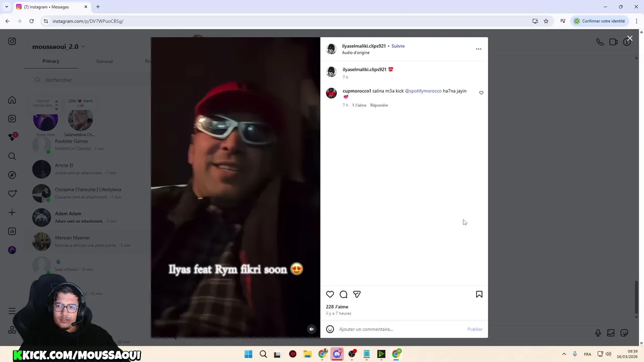
Task: Open post options three-dot menu
Action: [x=478, y=49]
